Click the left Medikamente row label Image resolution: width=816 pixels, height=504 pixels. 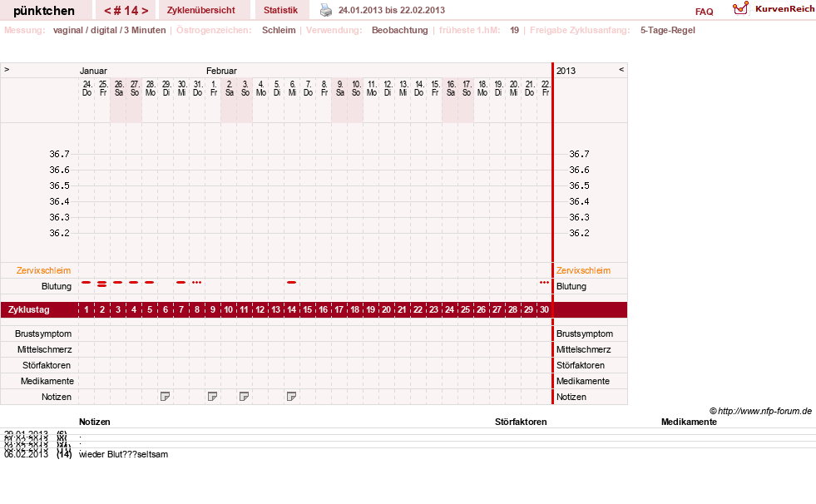coord(47,381)
